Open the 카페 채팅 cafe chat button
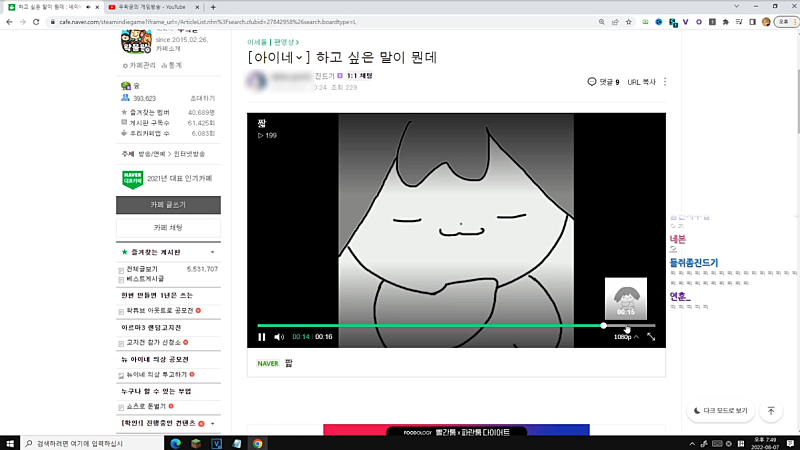This screenshot has height=450, width=800. point(167,228)
